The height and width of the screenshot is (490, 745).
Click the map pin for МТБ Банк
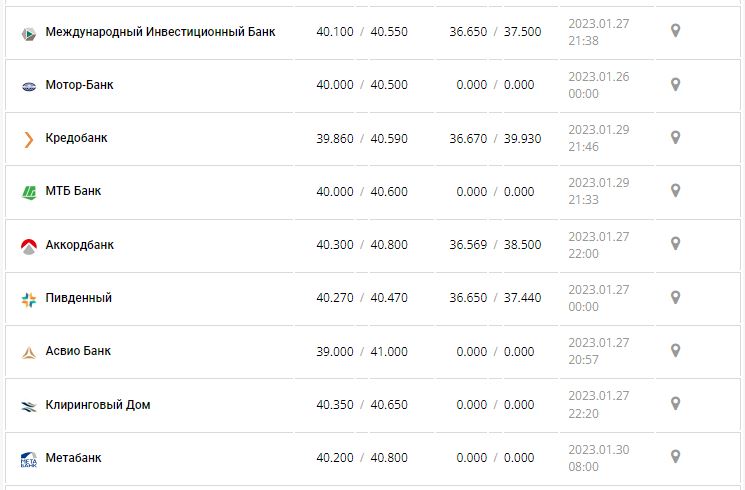(x=675, y=191)
